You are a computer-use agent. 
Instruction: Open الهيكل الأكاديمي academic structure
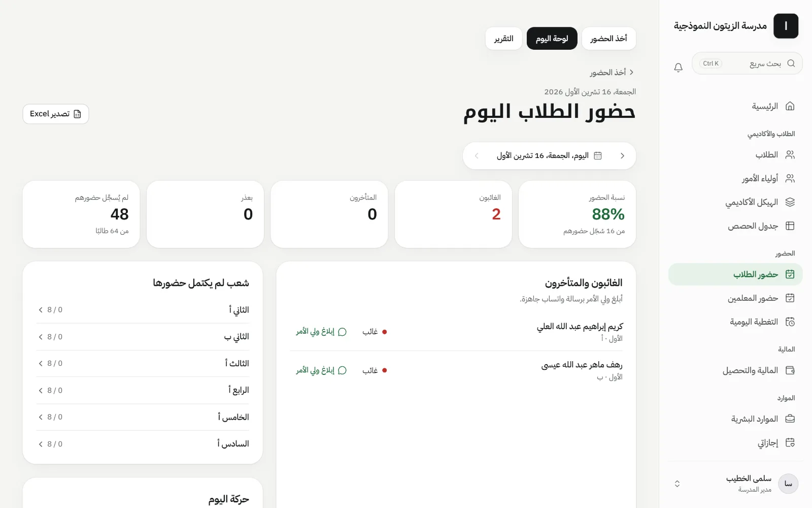[735, 202]
